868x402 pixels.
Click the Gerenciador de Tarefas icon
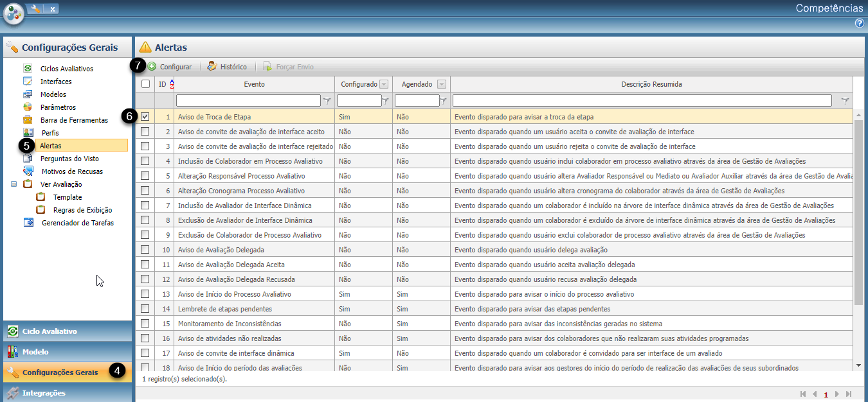28,223
